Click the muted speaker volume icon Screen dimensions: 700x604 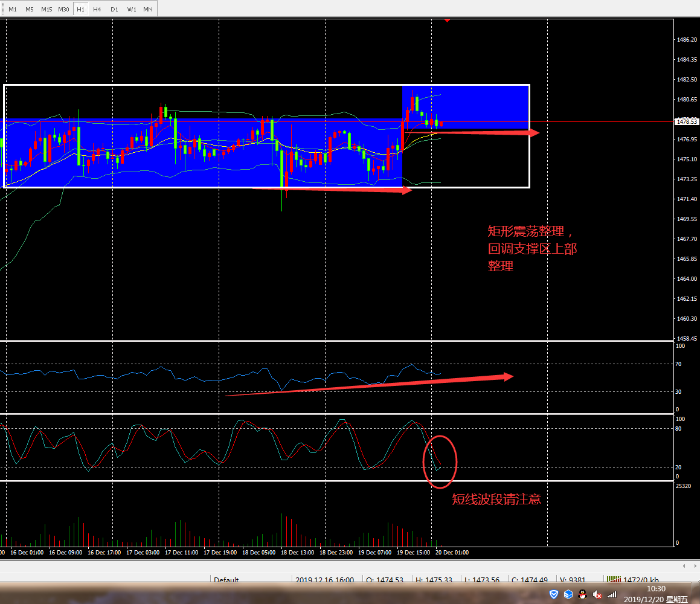(x=598, y=595)
